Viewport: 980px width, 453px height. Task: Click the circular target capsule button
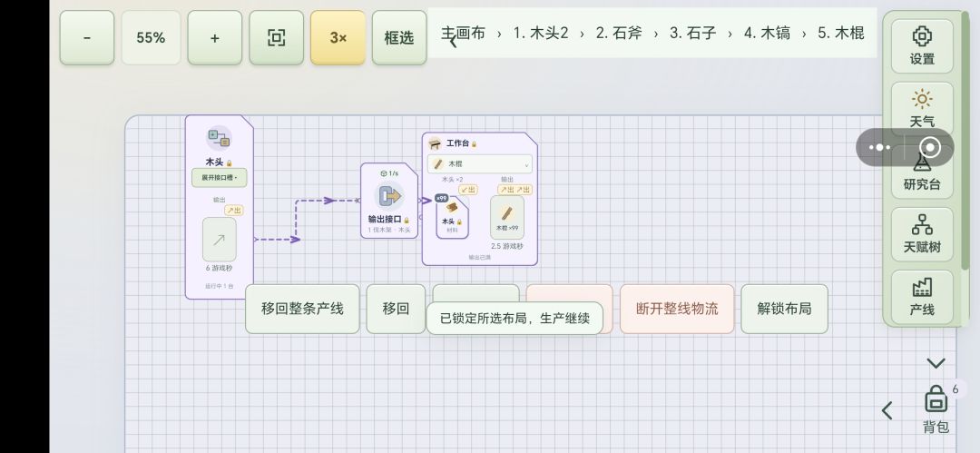click(930, 148)
